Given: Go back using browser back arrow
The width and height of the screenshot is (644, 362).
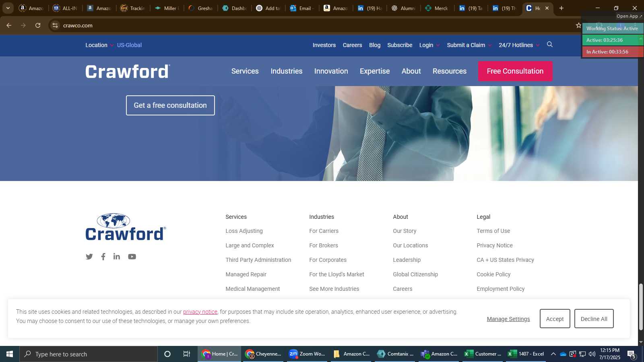Looking at the screenshot, I should [x=9, y=25].
